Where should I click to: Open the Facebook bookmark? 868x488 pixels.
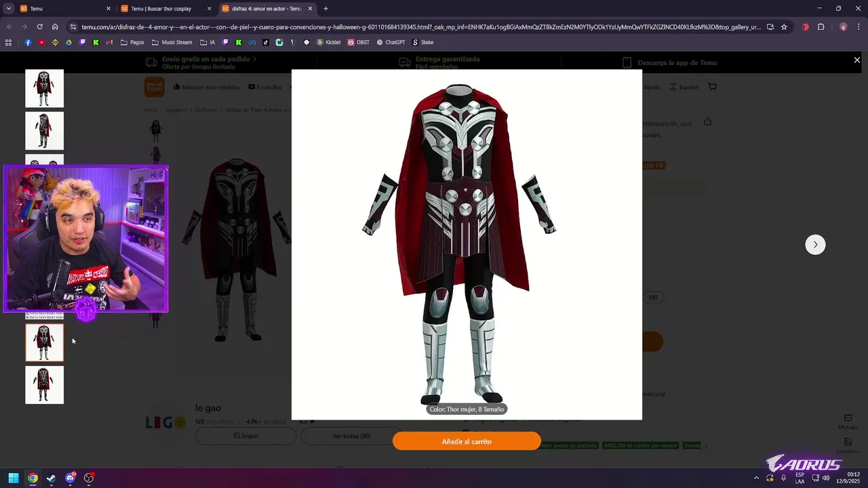[28, 42]
